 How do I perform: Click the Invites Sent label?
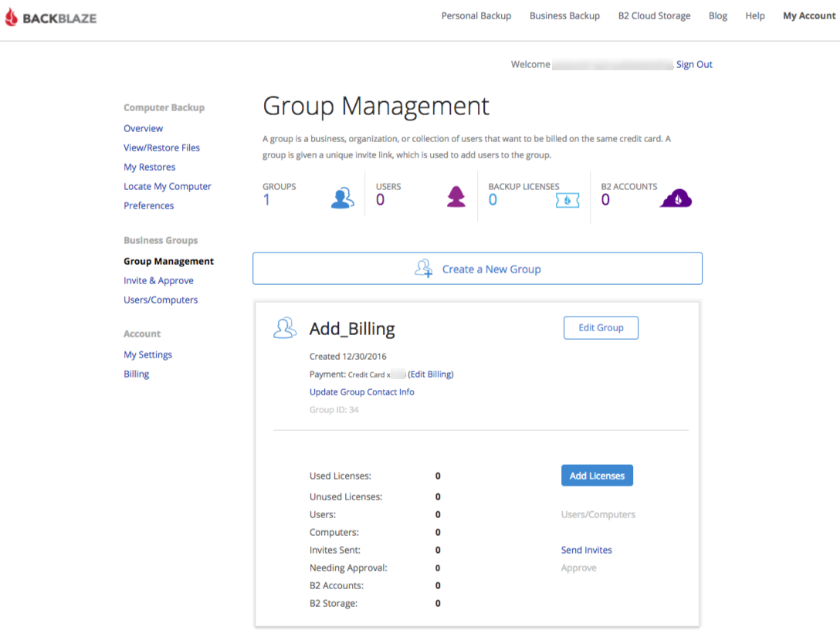tap(335, 551)
